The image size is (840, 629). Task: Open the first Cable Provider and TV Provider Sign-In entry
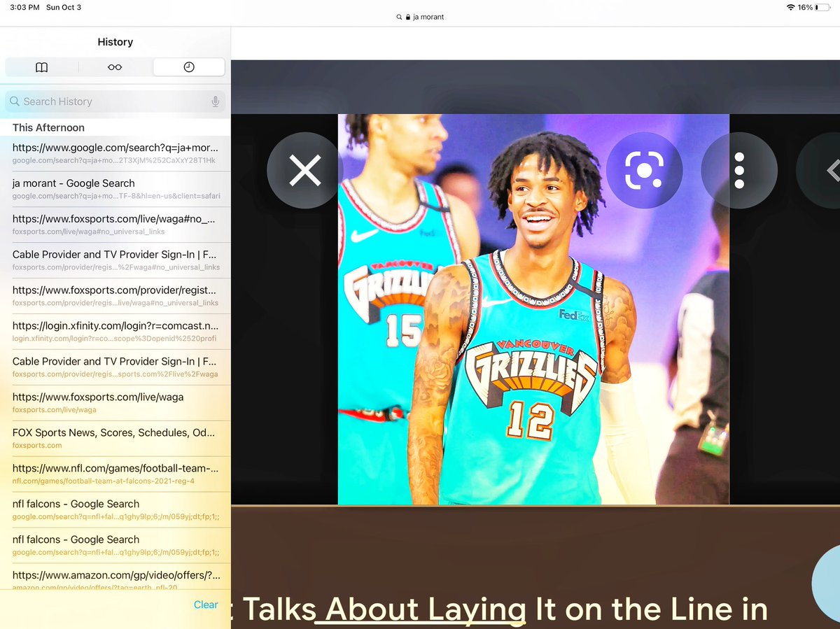tap(115, 260)
